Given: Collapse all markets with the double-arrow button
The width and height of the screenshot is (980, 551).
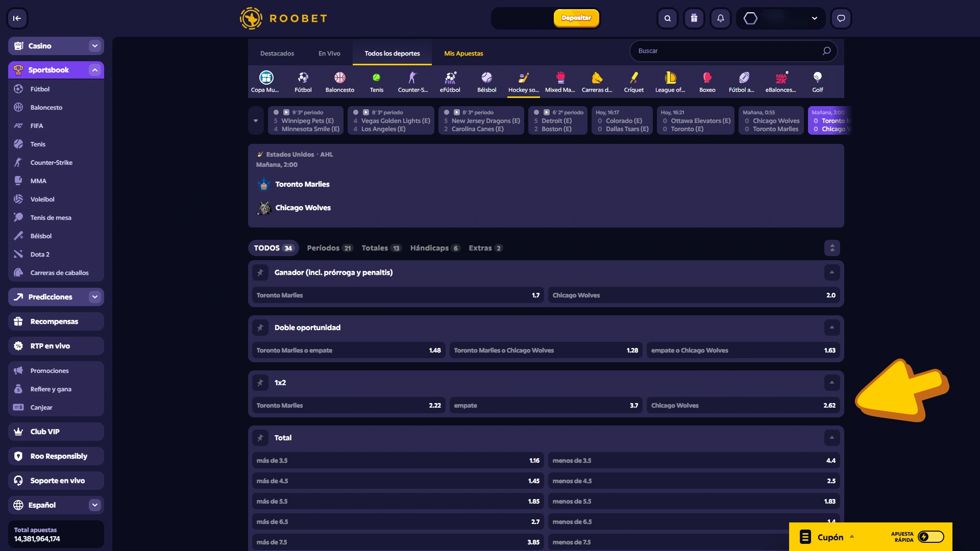Looking at the screenshot, I should [x=832, y=248].
